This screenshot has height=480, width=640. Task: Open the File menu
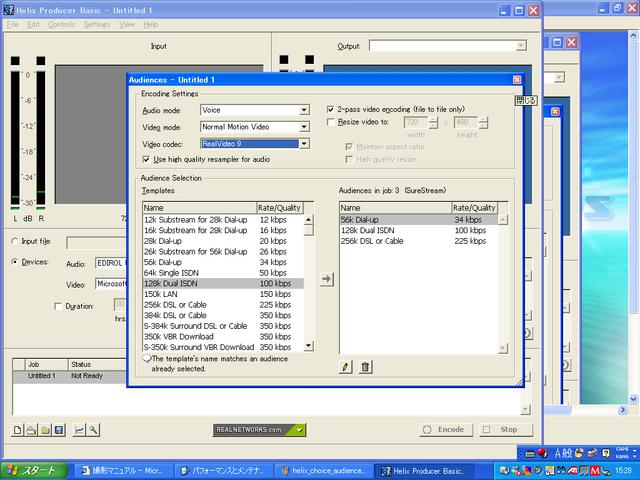[x=13, y=24]
